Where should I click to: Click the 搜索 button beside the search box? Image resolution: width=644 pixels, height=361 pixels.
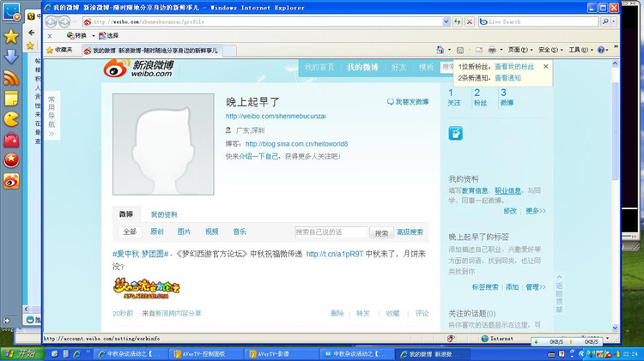click(x=381, y=232)
